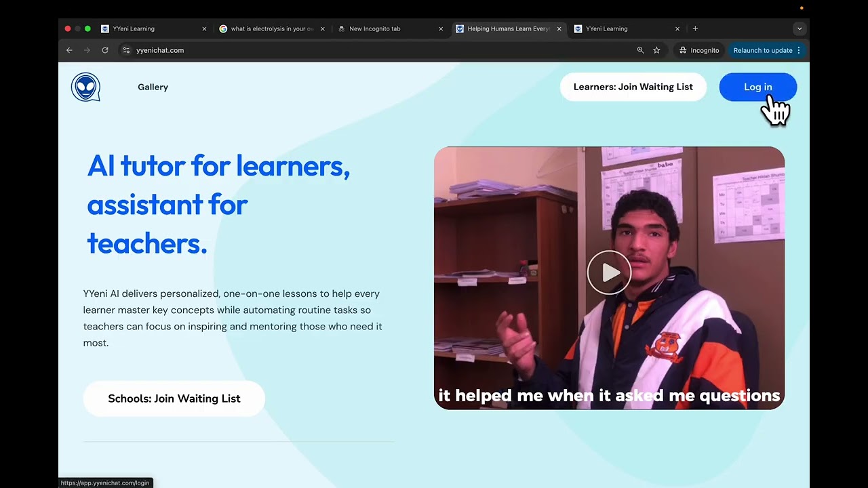This screenshot has width=868, height=488.
Task: Click the zoom magnifier icon in address bar
Action: (640, 50)
